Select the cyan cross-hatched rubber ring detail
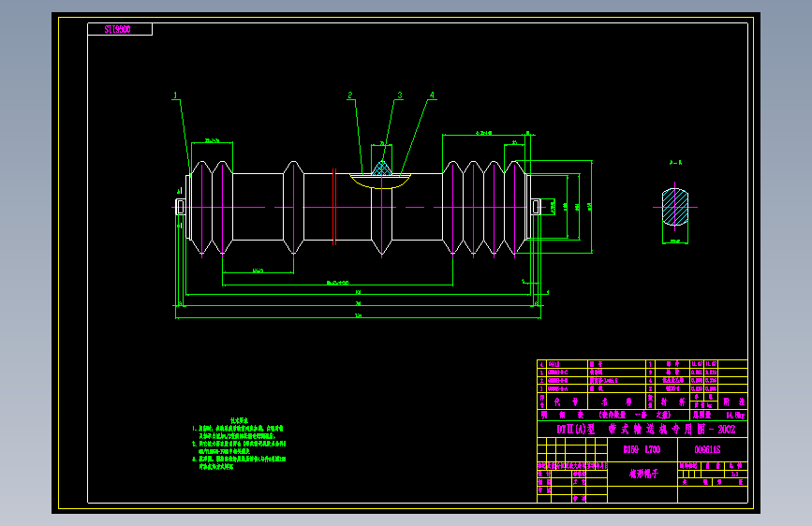 pos(382,168)
